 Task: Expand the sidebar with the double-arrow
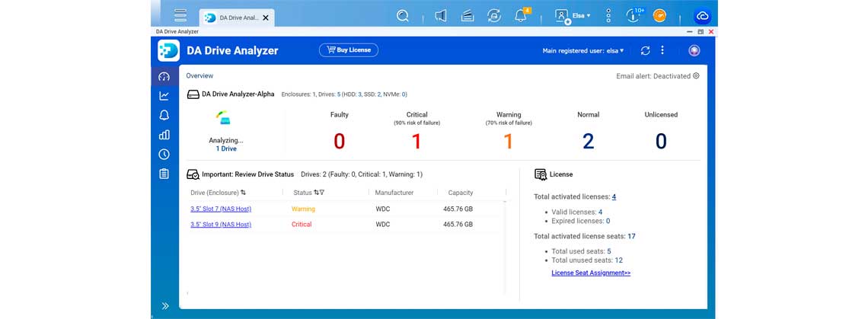click(x=164, y=306)
